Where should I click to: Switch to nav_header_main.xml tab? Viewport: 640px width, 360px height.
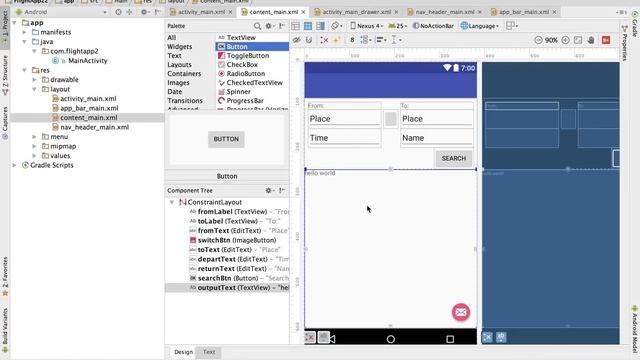(x=444, y=12)
